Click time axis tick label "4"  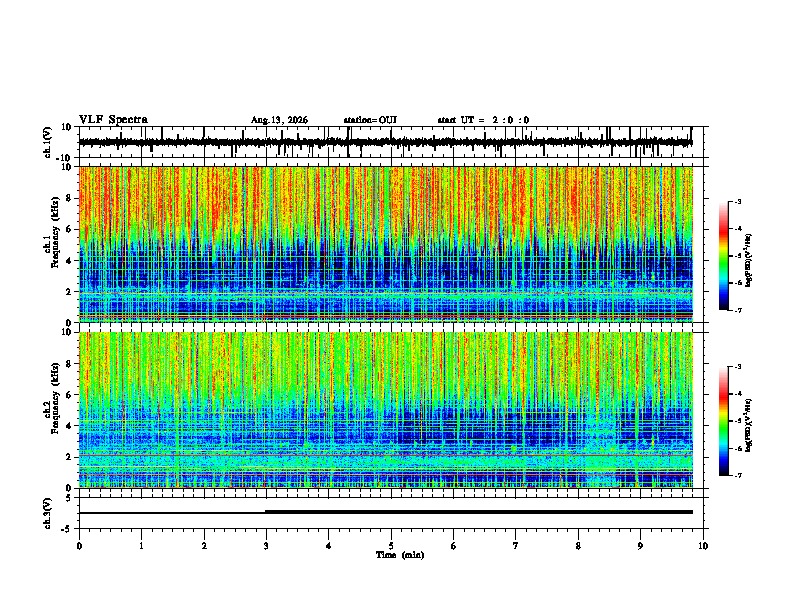click(x=329, y=546)
